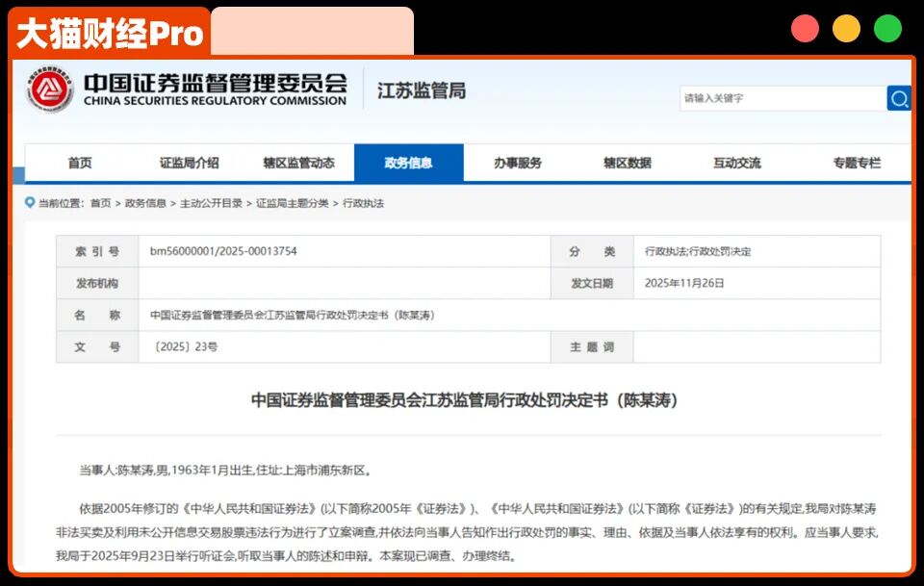
Task: Open the 首页 navigation tab
Action: coord(80,163)
